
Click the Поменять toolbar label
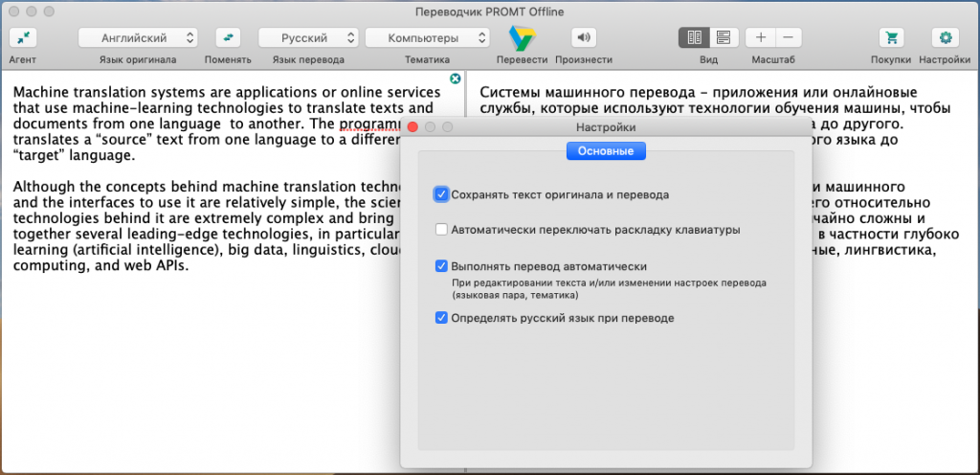click(228, 60)
